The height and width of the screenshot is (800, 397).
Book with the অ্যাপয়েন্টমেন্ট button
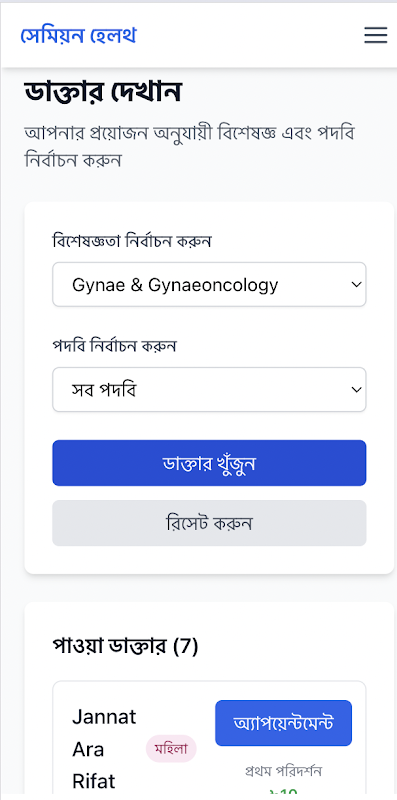tap(283, 723)
